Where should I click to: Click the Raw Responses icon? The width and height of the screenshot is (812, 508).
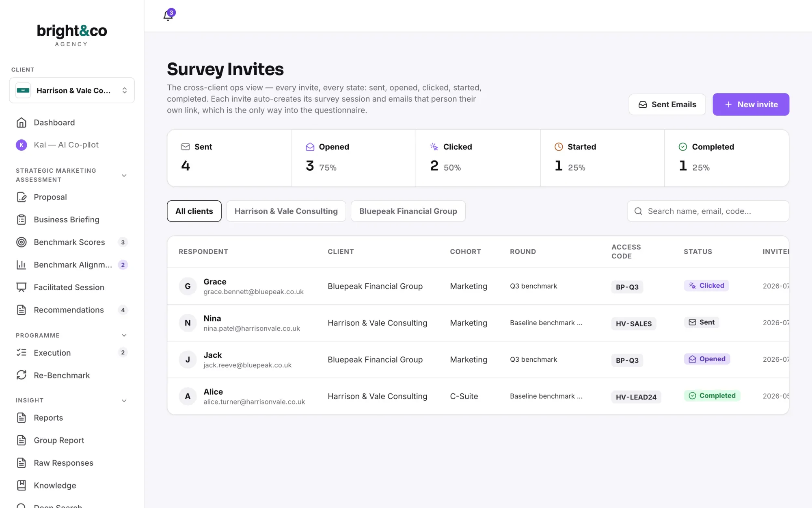tap(22, 463)
